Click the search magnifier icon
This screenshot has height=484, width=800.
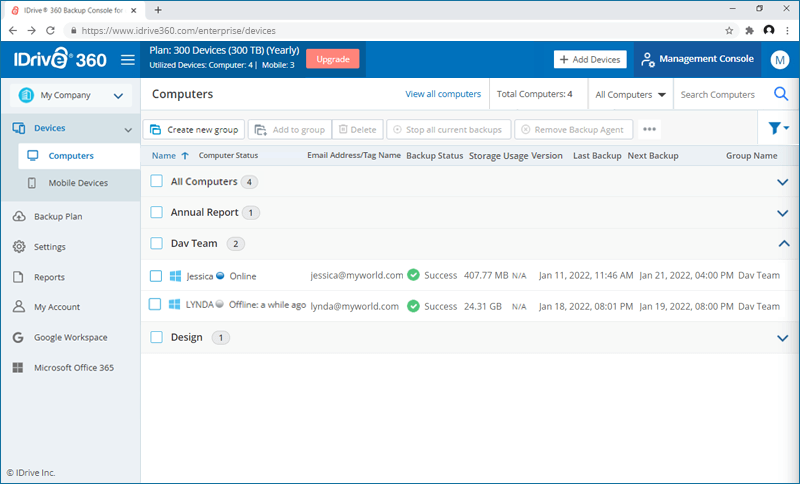pos(781,94)
